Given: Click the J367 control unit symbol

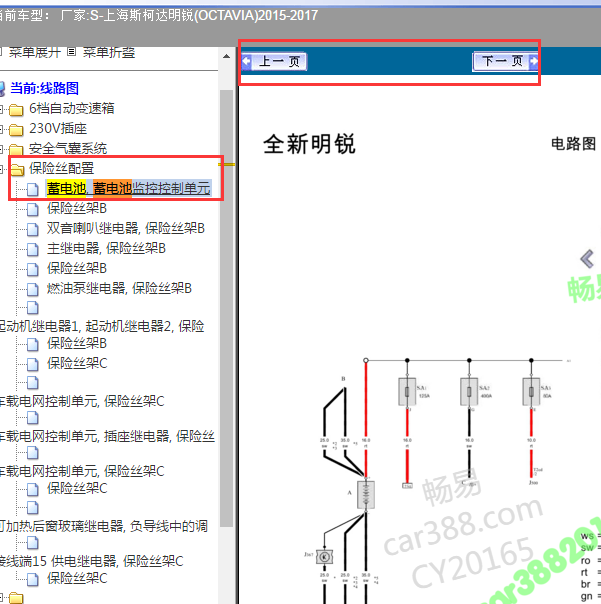Looking at the screenshot, I should pos(324,557).
